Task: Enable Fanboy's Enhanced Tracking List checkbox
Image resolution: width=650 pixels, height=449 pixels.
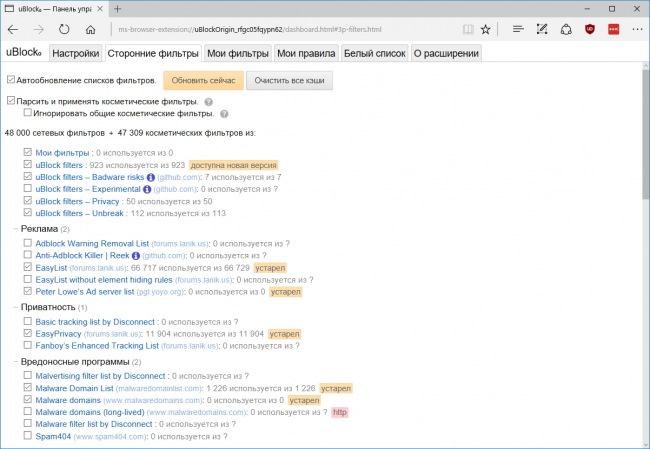Action: tap(27, 345)
